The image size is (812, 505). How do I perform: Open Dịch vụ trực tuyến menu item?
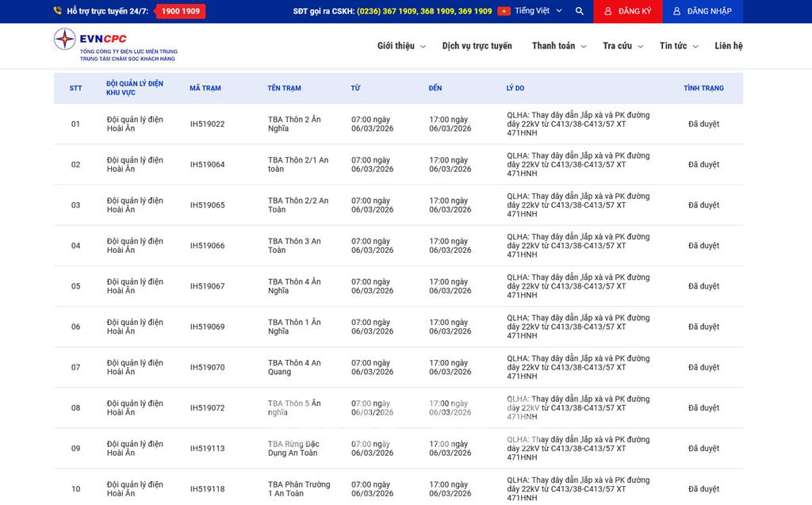pos(477,46)
